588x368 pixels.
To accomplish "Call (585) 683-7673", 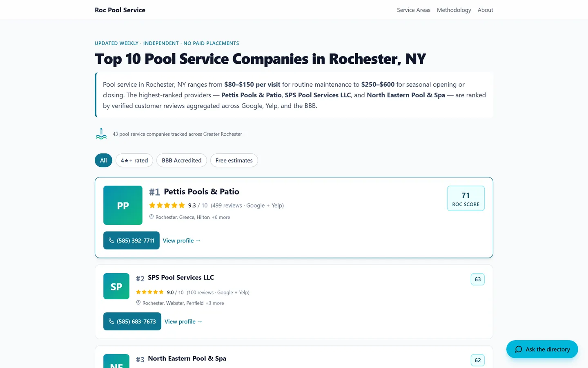I will (132, 321).
